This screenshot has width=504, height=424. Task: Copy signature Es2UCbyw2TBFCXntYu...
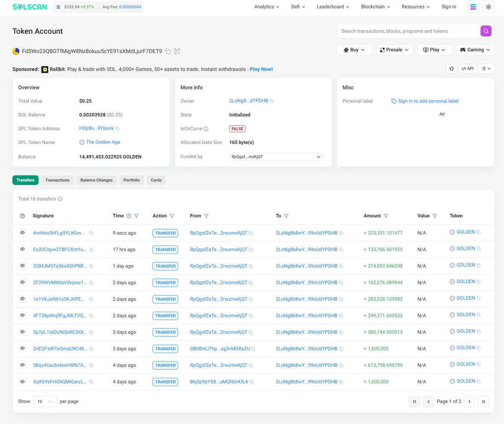[x=91, y=250]
